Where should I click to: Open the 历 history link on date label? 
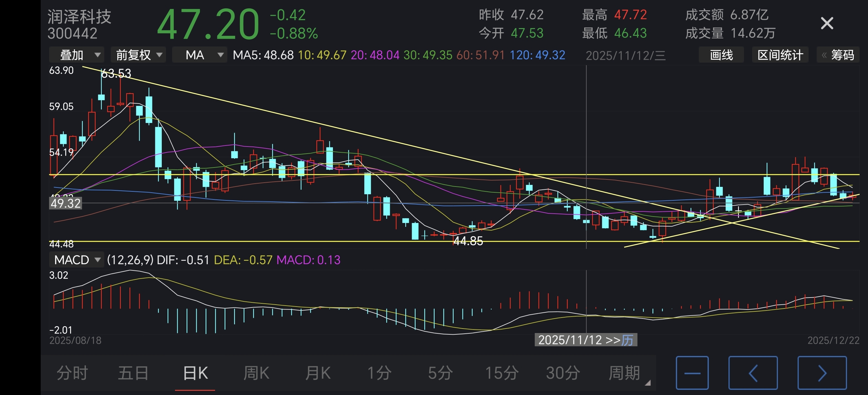[627, 340]
